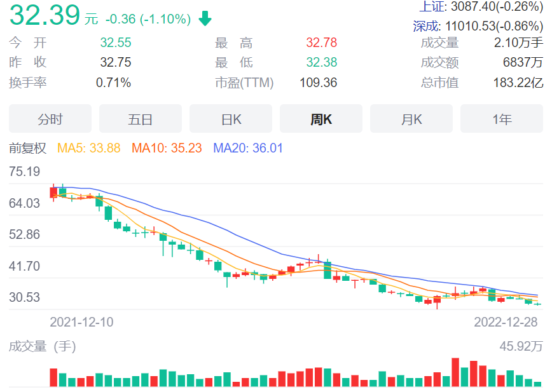The height and width of the screenshot is (392, 552).
Task: Open the 日K daily candlestick tab
Action: point(231,119)
